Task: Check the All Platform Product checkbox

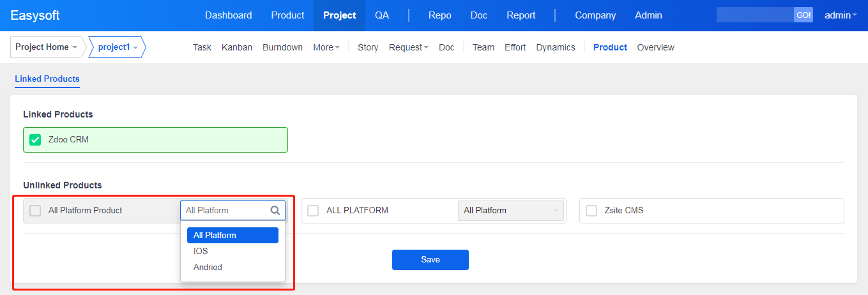Action: [x=35, y=210]
